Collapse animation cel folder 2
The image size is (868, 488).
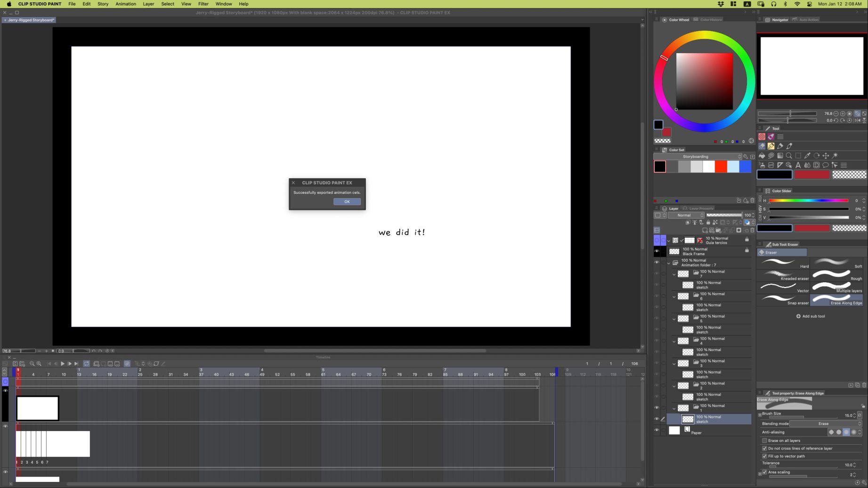click(x=674, y=386)
